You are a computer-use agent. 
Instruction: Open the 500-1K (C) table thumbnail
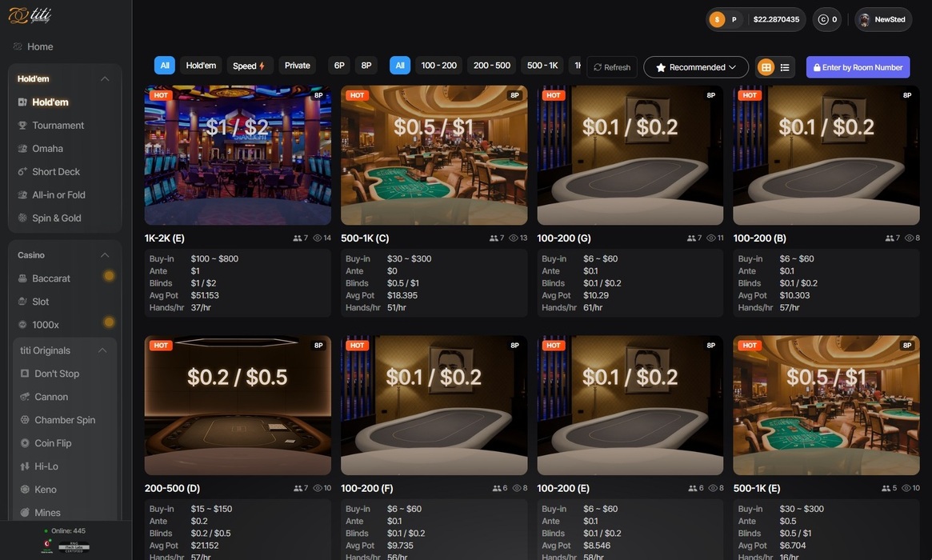point(434,155)
